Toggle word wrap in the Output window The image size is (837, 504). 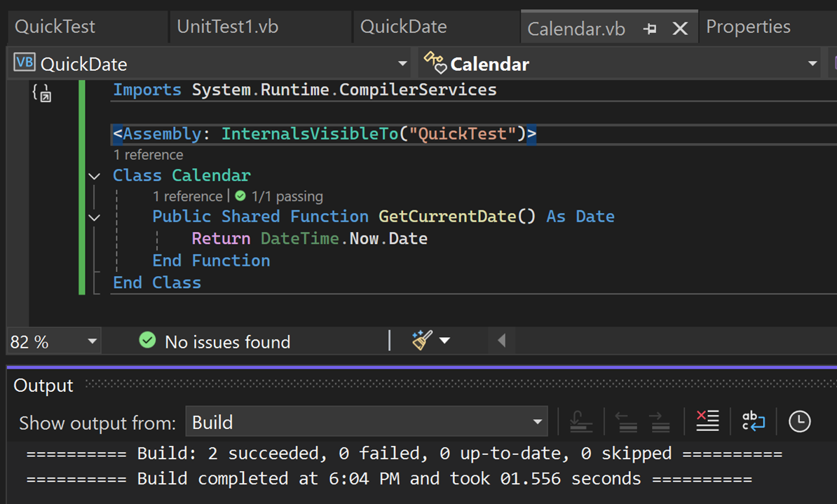(x=753, y=421)
